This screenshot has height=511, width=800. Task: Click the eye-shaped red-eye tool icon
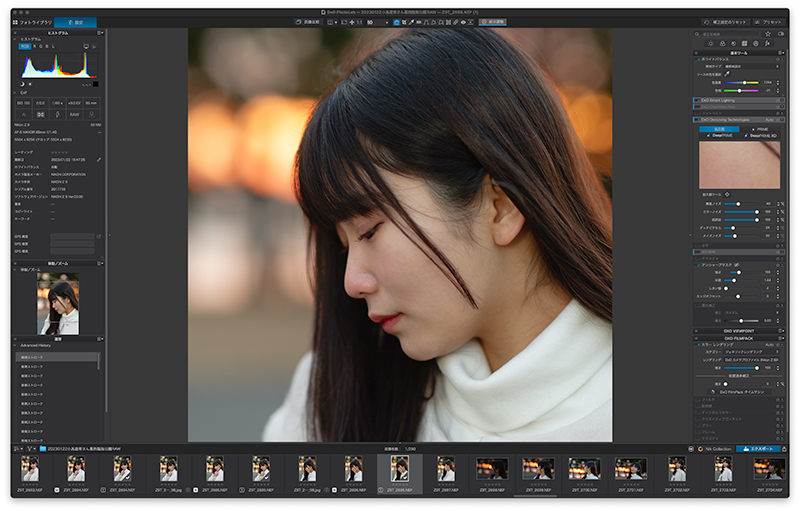(463, 22)
